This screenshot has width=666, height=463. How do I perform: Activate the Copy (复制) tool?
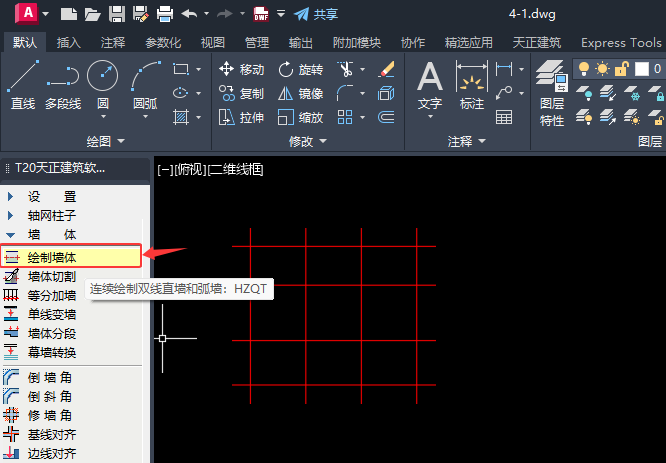[x=242, y=93]
